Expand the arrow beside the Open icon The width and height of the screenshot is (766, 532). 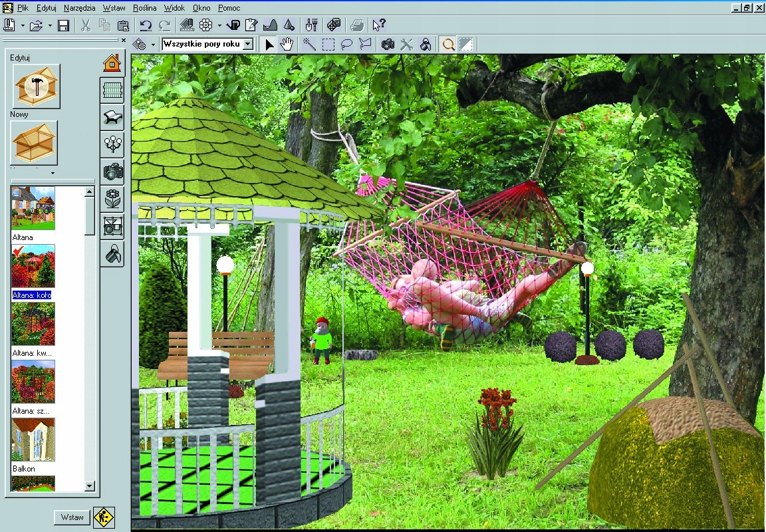pyautogui.click(x=50, y=25)
